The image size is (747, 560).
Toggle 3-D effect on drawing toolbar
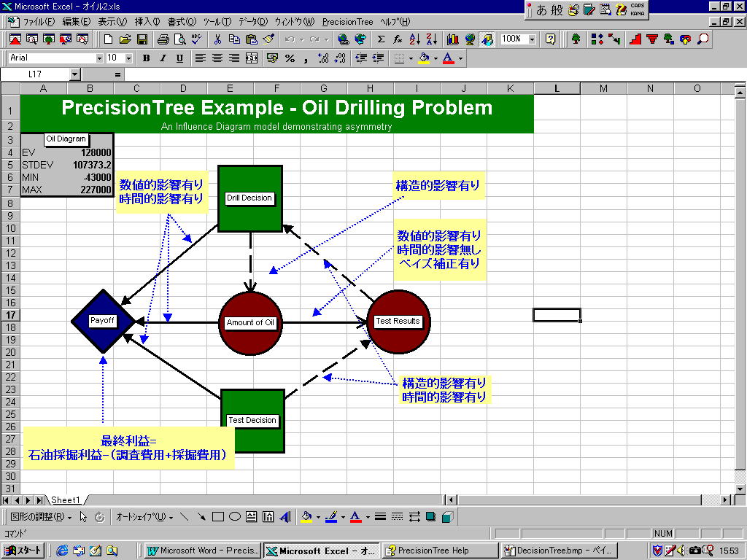coord(447,517)
